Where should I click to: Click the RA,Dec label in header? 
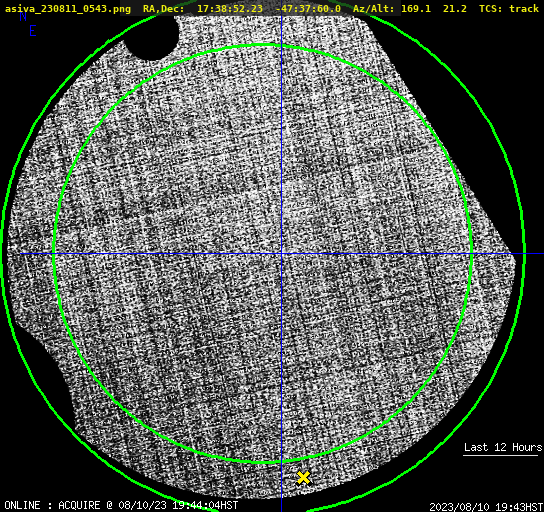(164, 8)
